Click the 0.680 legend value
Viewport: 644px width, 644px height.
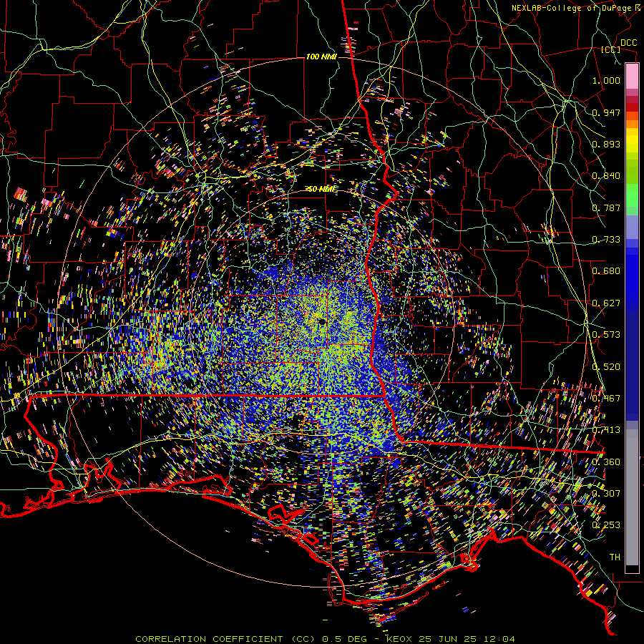pos(606,271)
